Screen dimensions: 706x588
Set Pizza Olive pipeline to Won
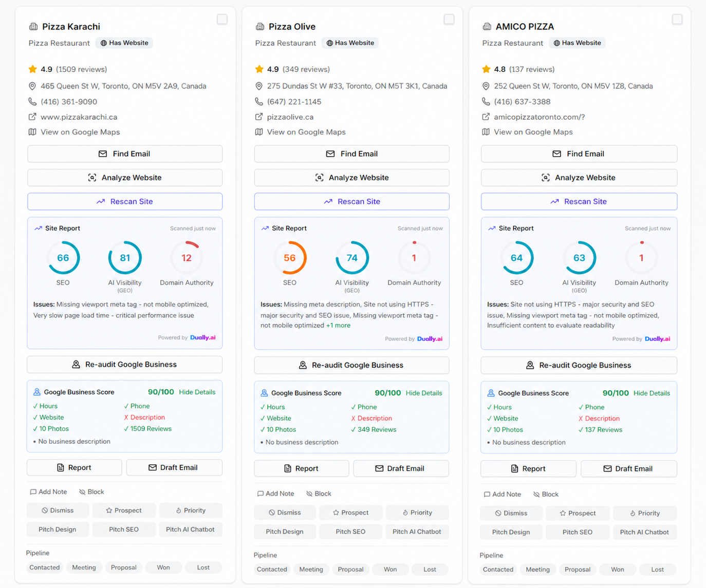(x=390, y=570)
